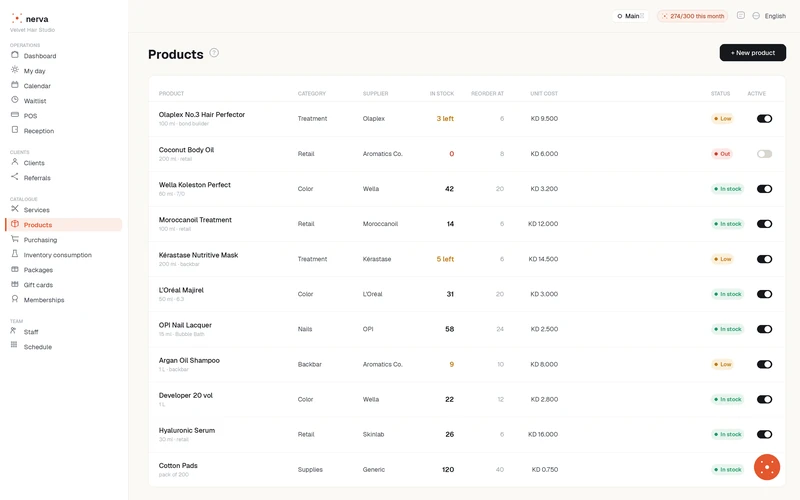The image size is (800, 500).
Task: Click the '120' stock value for Cotton Pads
Action: click(448, 469)
